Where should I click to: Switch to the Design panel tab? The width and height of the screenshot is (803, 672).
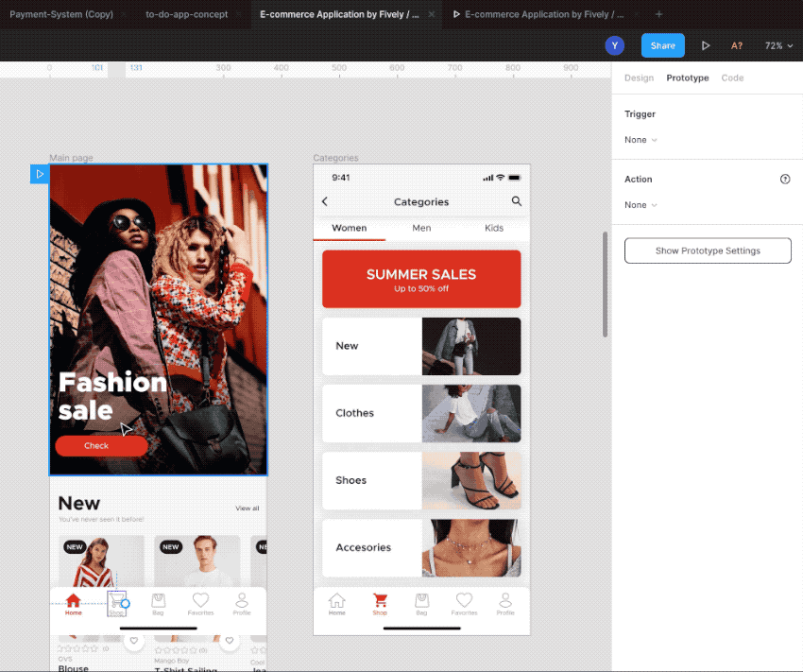[640, 78]
